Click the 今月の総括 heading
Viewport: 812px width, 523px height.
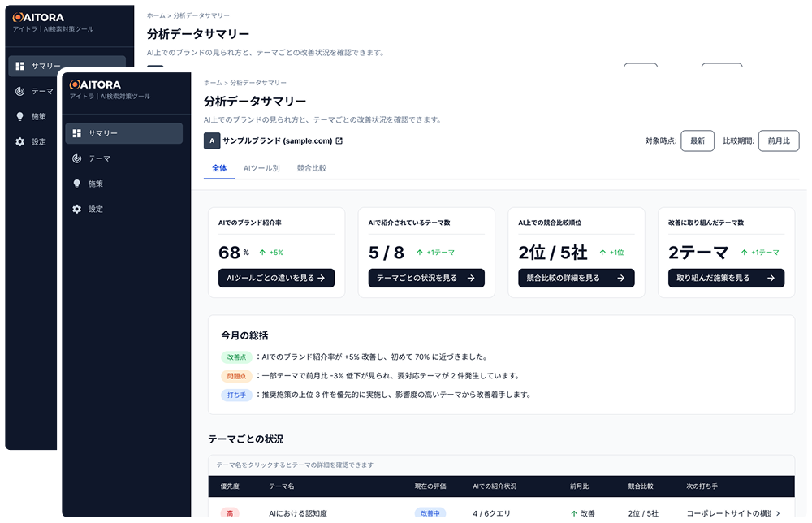tap(244, 335)
